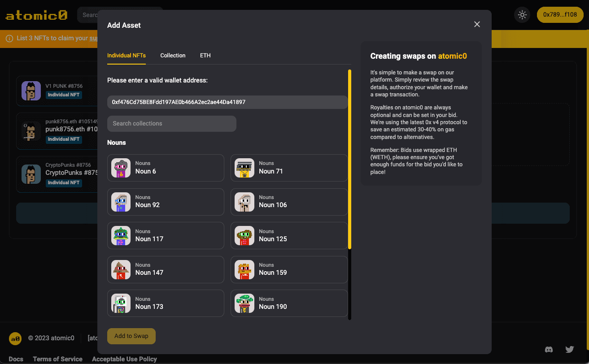Focus the wallet address input field
The width and height of the screenshot is (589, 364).
[227, 102]
